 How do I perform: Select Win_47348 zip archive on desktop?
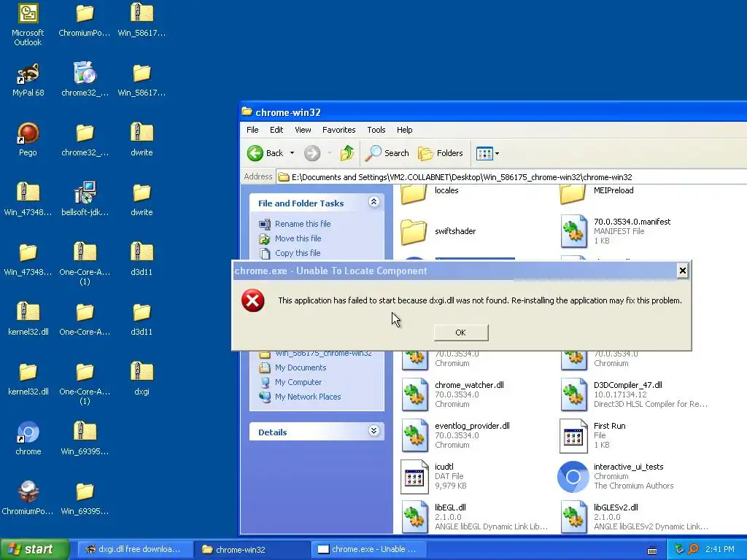pyautogui.click(x=28, y=199)
